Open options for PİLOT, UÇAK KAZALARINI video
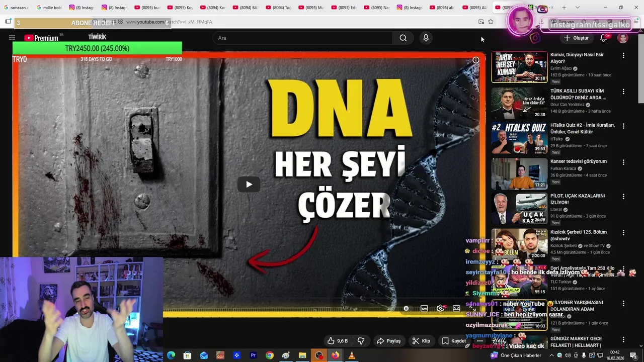644x362 pixels. (623, 197)
